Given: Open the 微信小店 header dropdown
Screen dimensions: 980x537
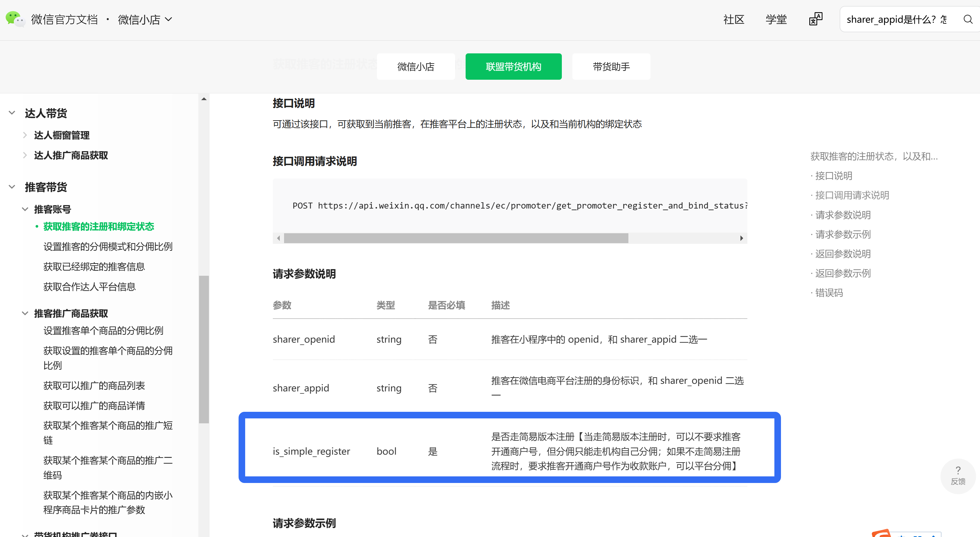Looking at the screenshot, I should [145, 19].
